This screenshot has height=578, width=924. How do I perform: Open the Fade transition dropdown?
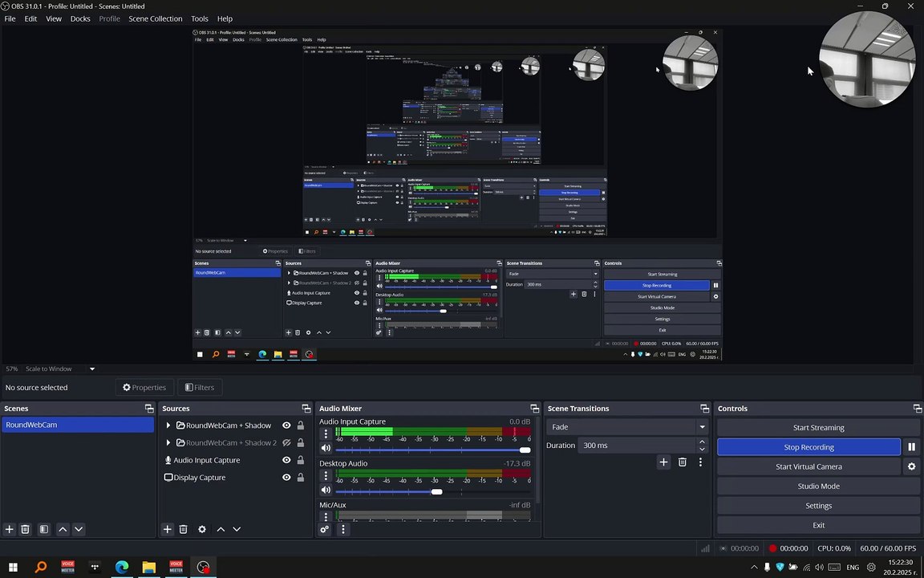point(627,427)
